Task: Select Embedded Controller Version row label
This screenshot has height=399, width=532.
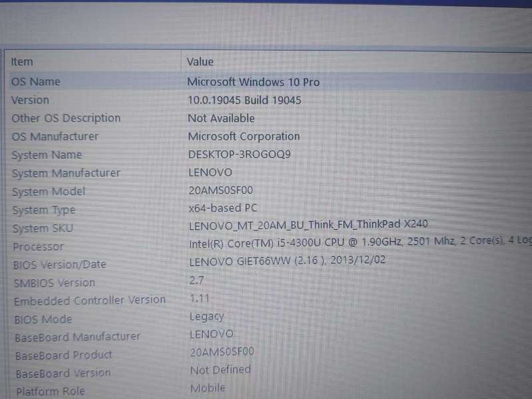Action: 90,301
